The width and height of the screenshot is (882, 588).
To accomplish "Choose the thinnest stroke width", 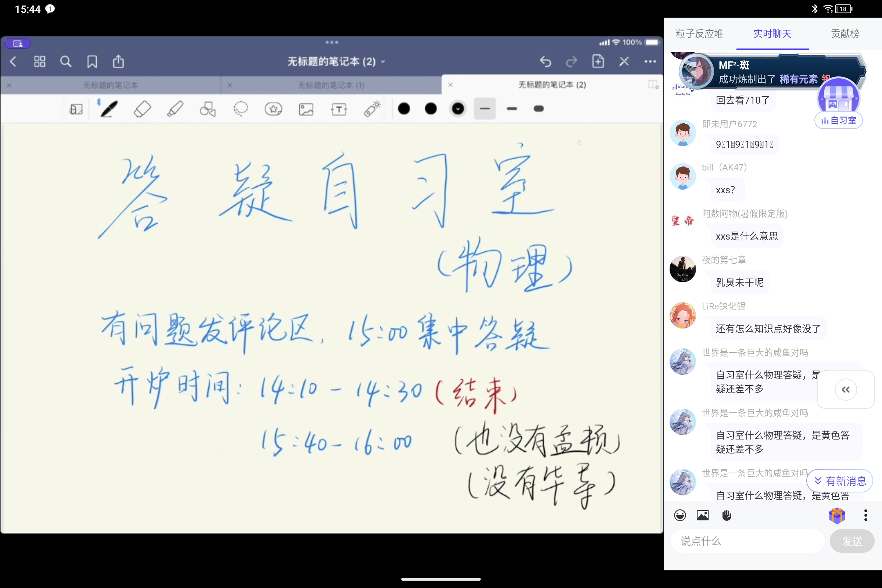I will click(x=485, y=109).
